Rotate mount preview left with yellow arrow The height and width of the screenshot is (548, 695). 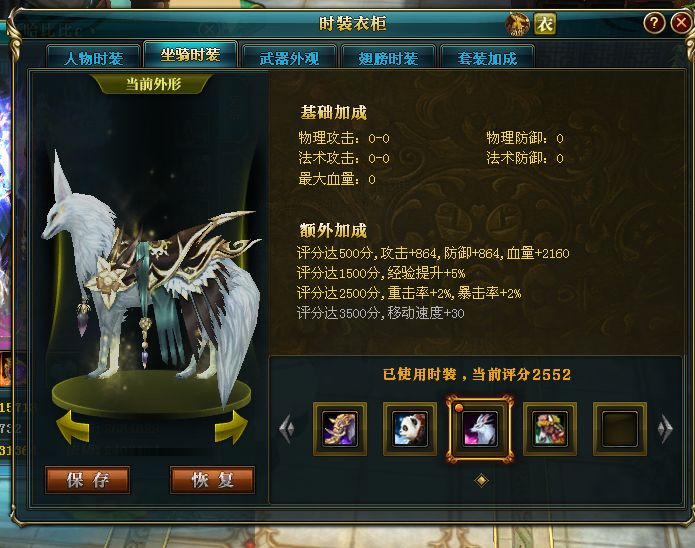coord(73,427)
